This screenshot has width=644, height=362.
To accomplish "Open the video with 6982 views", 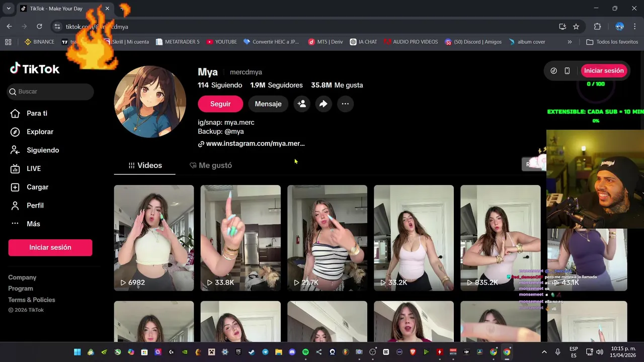I will [154, 238].
